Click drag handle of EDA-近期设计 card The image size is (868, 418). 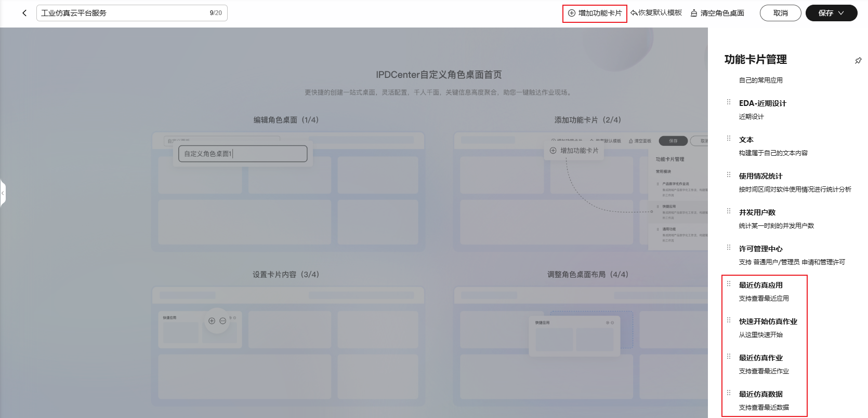(729, 102)
